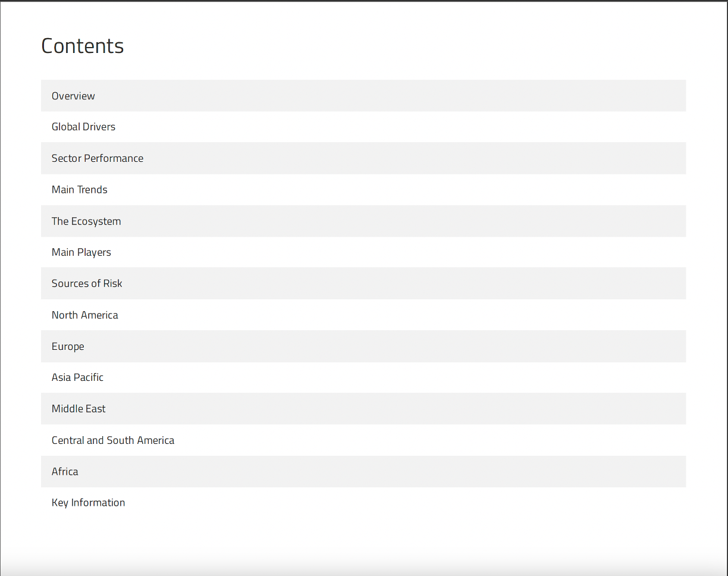Open the North America section

(85, 315)
